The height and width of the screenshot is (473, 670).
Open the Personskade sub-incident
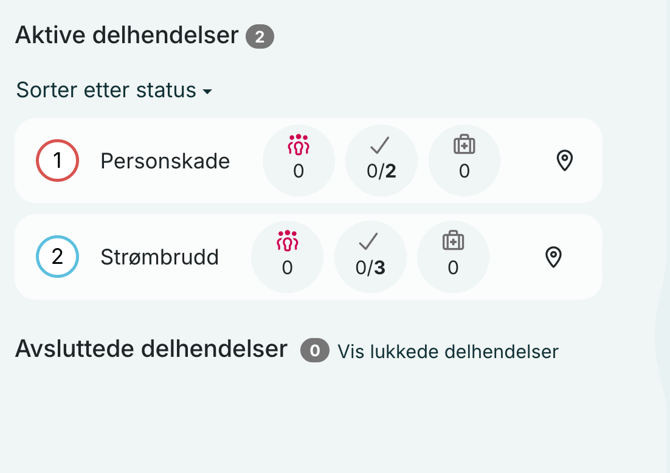click(x=165, y=160)
